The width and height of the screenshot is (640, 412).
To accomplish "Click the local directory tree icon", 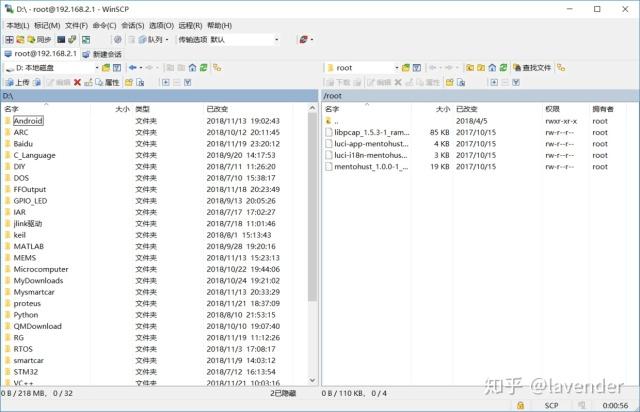I will [217, 68].
